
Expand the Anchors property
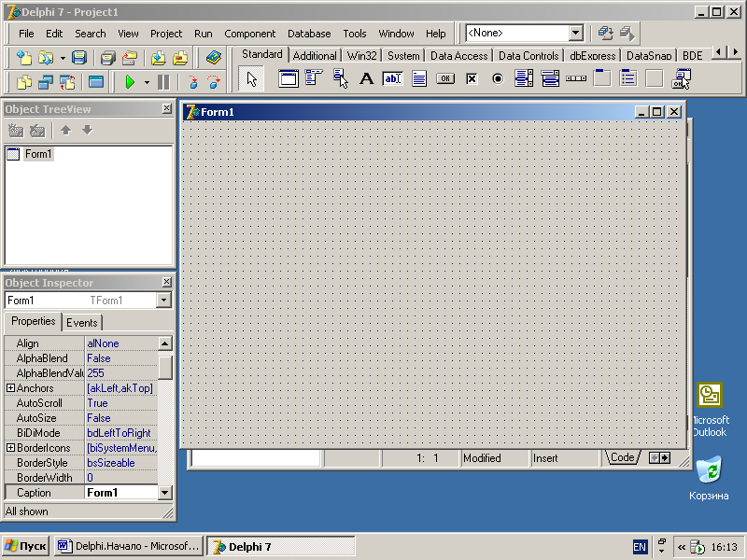click(x=10, y=388)
